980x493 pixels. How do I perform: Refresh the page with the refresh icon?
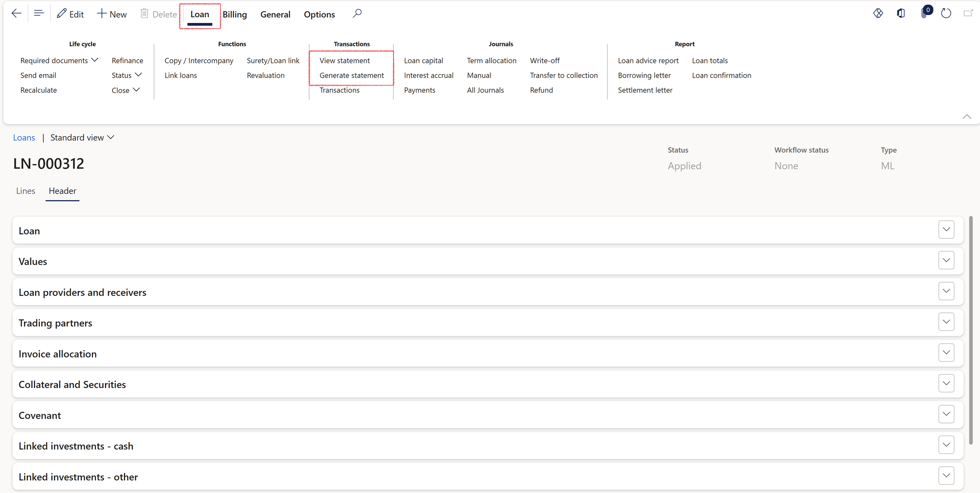(x=946, y=14)
